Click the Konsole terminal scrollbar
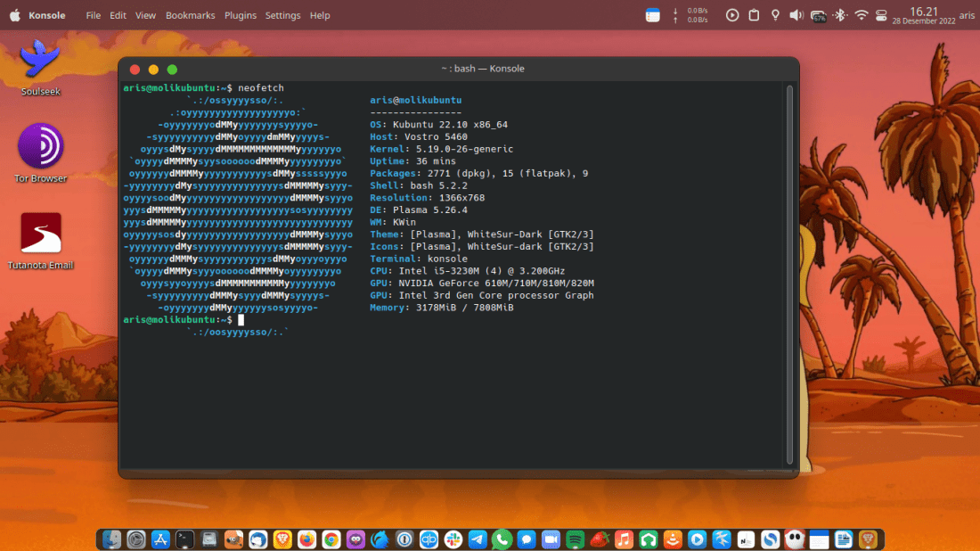This screenshot has width=980, height=551. (788, 267)
